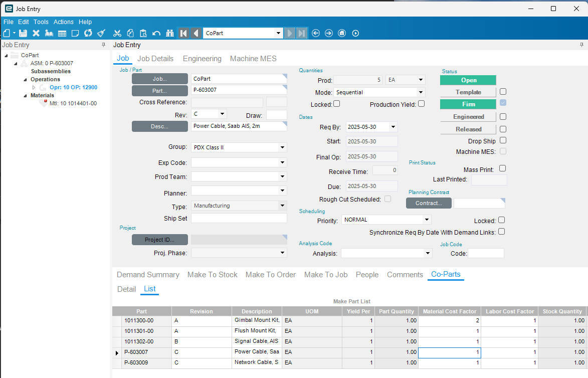The image size is (588, 378).
Task: Check the Drop Ship checkbox
Action: (503, 140)
